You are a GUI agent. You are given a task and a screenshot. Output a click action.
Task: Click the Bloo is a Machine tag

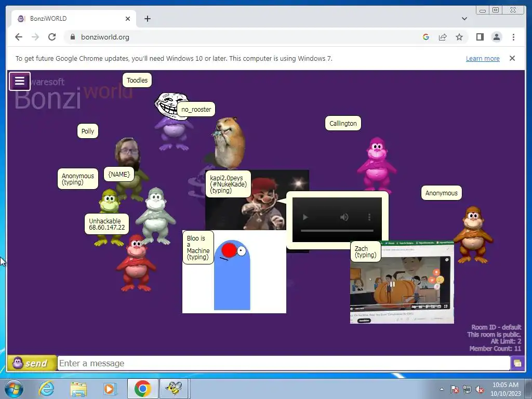(198, 247)
